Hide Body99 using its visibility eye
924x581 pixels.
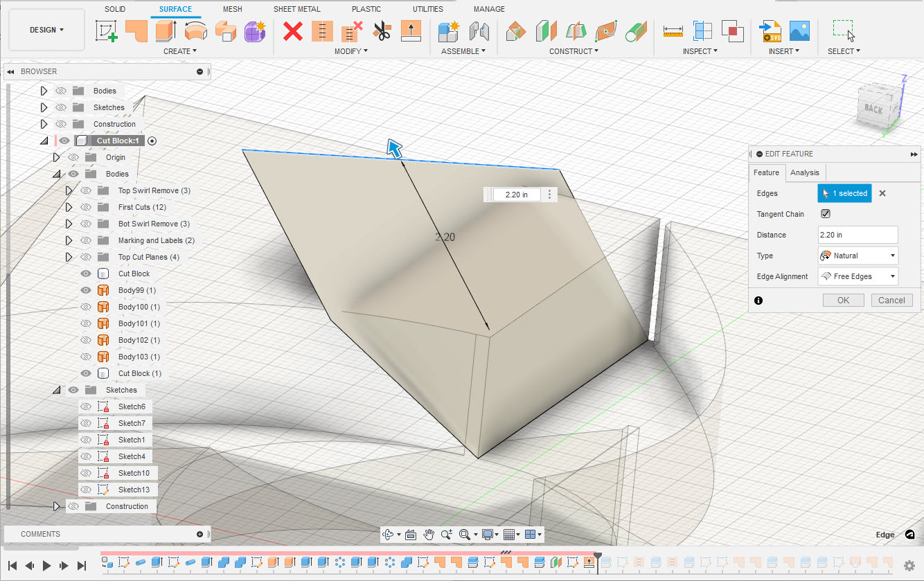point(85,290)
